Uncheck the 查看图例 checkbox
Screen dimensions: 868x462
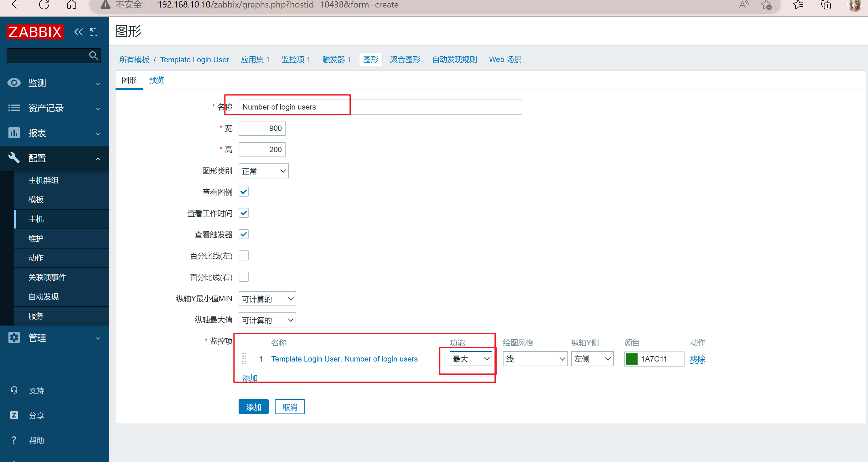(x=244, y=192)
